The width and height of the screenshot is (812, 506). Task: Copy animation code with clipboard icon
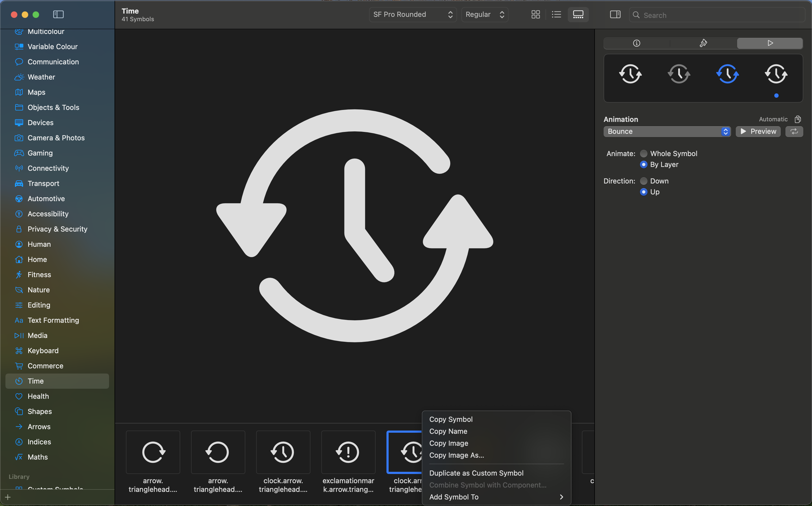798,119
